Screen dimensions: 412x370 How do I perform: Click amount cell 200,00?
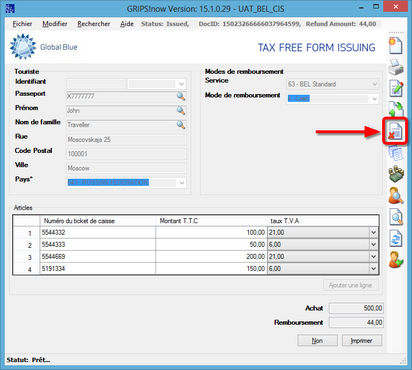(211, 257)
